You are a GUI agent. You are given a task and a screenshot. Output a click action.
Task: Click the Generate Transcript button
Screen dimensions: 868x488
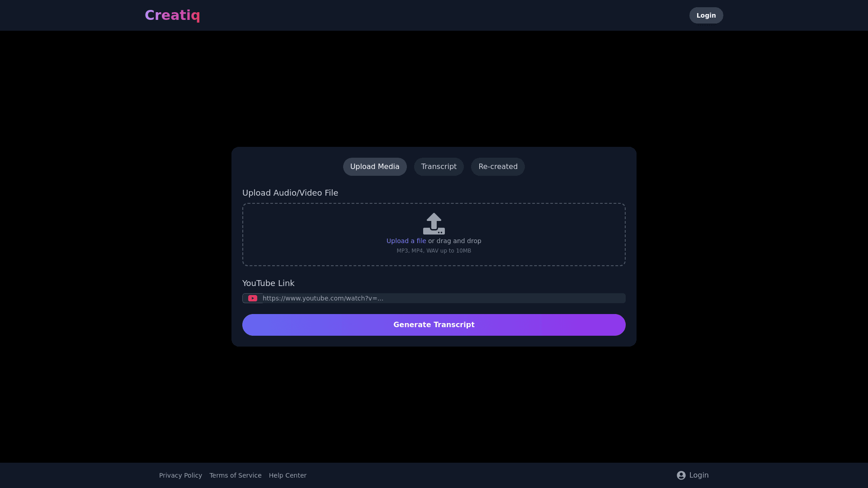(x=434, y=325)
